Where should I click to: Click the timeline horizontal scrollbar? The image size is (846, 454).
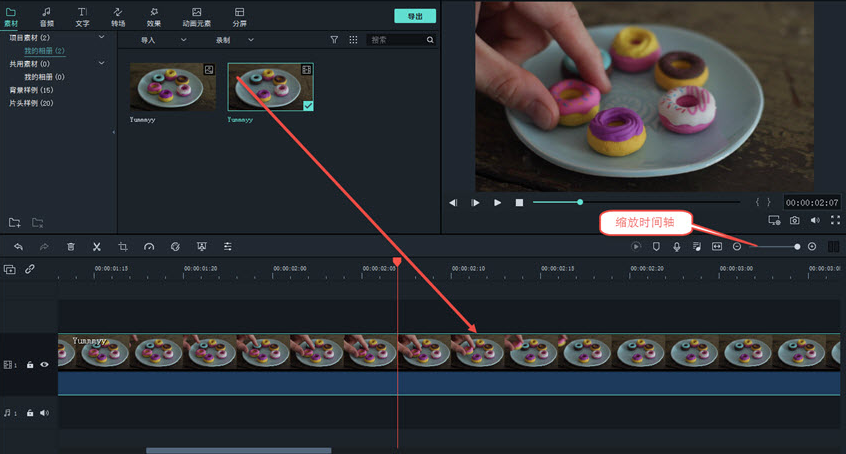point(238,450)
